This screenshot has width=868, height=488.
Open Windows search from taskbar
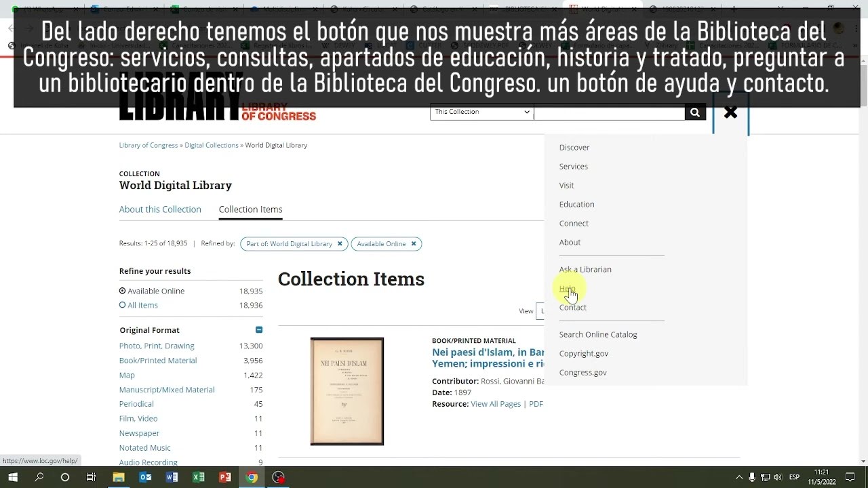(39, 477)
